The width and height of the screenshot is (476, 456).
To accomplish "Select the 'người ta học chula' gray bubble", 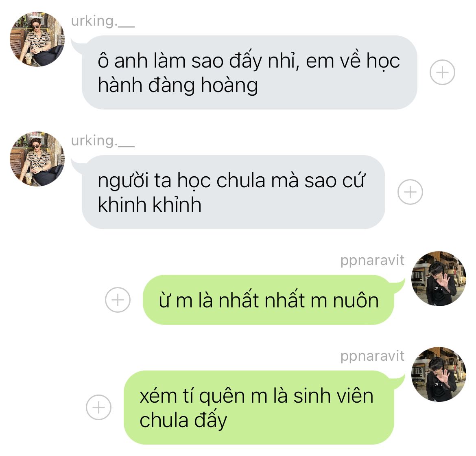I will click(x=234, y=192).
